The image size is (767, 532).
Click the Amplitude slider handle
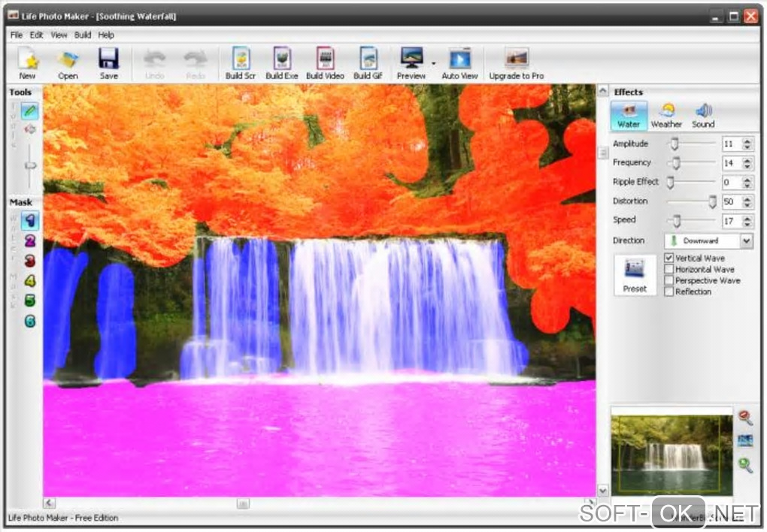675,144
